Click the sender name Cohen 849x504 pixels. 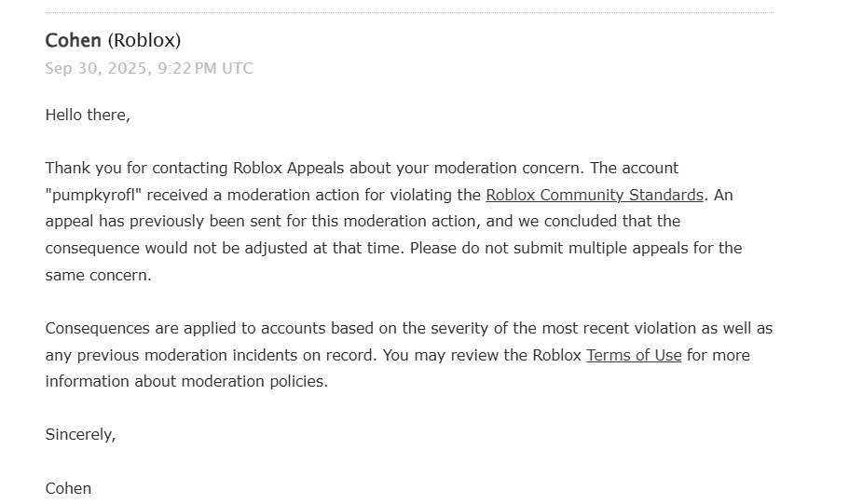tap(73, 40)
